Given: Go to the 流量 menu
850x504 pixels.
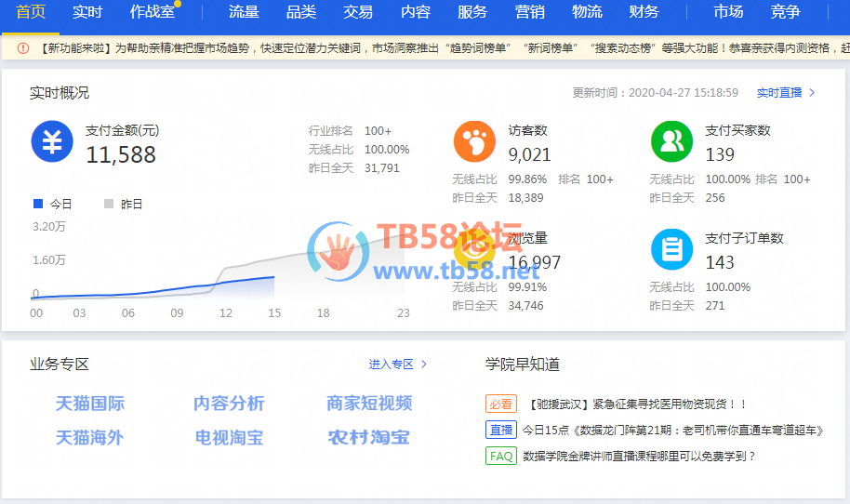Looking at the screenshot, I should pyautogui.click(x=244, y=11).
